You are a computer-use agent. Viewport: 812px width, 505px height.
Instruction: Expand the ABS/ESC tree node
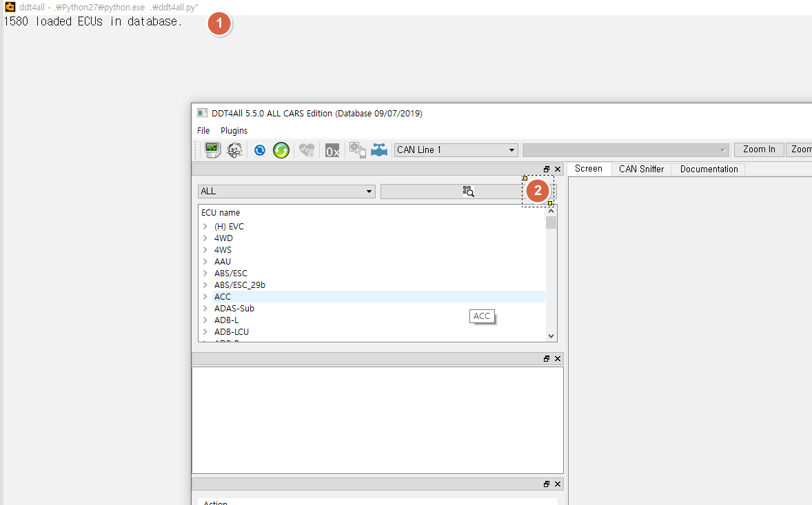tap(205, 274)
